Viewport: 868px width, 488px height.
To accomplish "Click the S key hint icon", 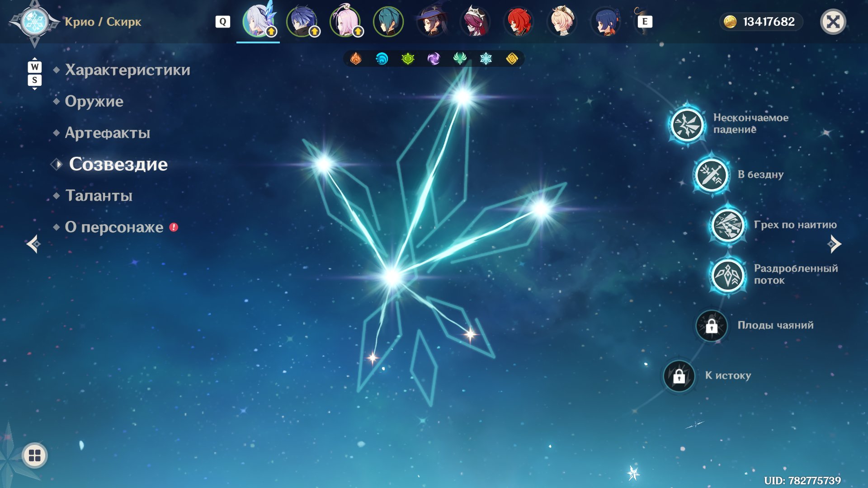I will (35, 80).
